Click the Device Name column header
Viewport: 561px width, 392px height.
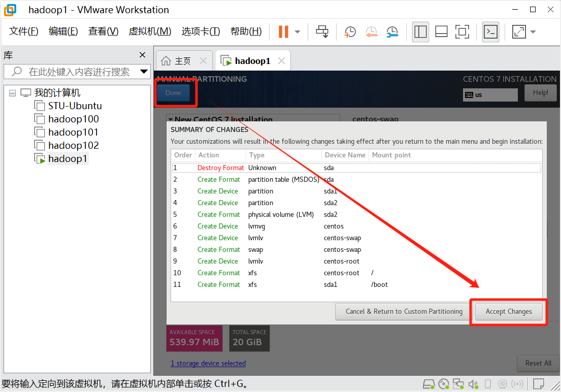pyautogui.click(x=345, y=155)
